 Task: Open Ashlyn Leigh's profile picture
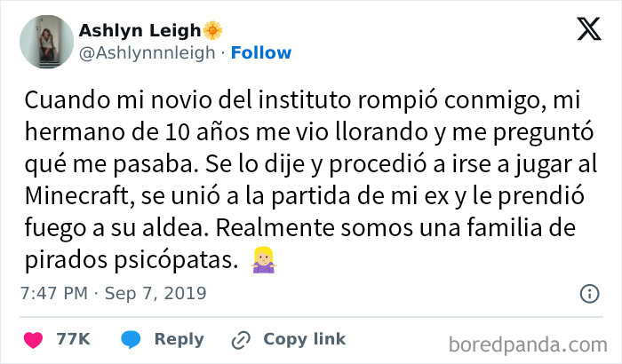(43, 42)
